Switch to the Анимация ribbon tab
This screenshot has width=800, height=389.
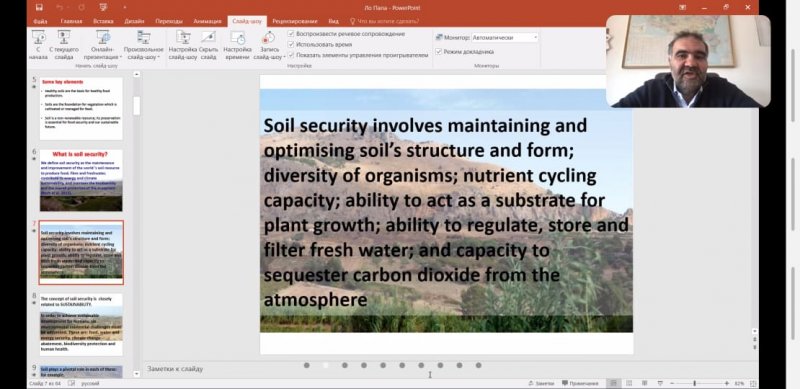(x=208, y=21)
